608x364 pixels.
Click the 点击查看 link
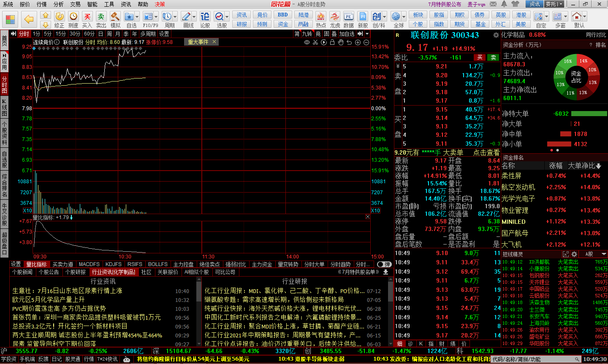coord(486,152)
